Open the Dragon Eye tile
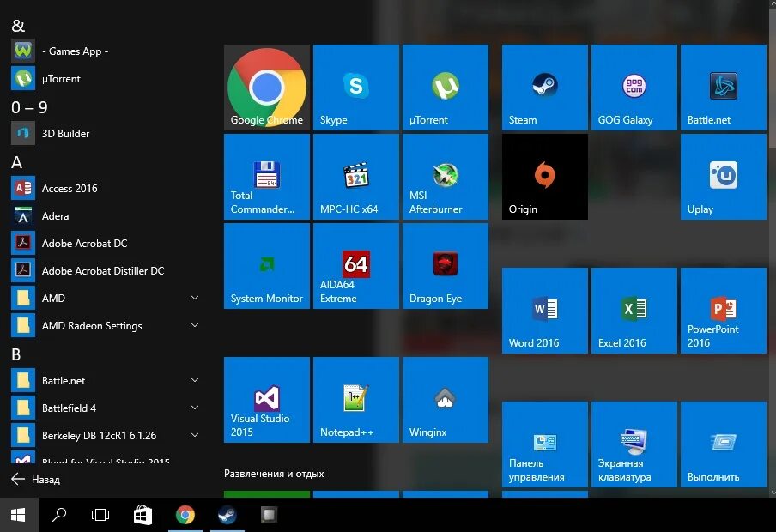The width and height of the screenshot is (776, 532). [446, 266]
